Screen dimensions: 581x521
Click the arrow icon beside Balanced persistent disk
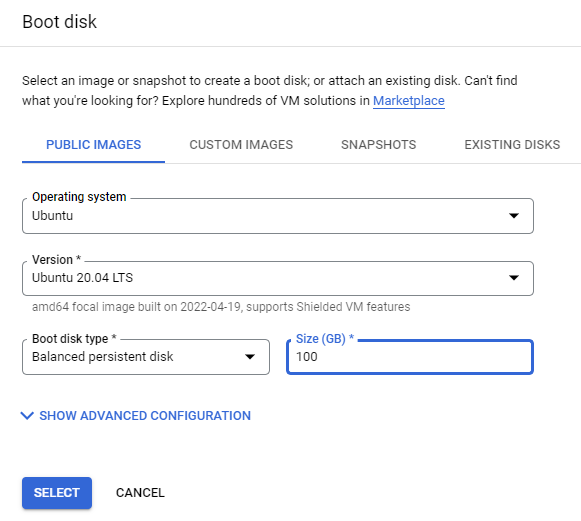(250, 357)
